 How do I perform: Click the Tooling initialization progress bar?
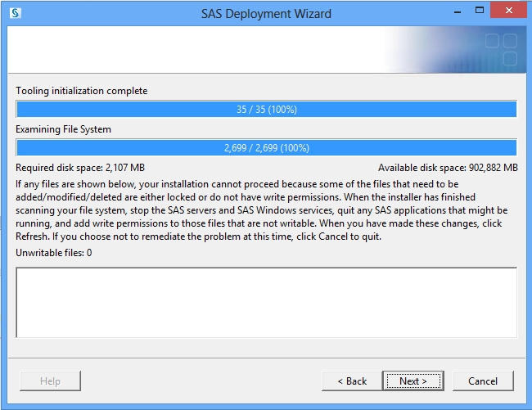tap(266, 109)
